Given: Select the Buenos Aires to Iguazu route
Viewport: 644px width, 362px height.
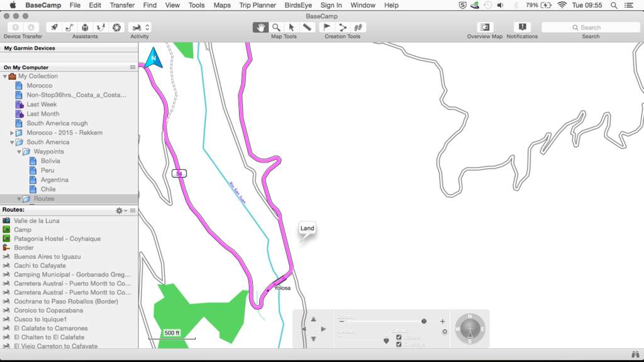Looking at the screenshot, I should pyautogui.click(x=47, y=257).
